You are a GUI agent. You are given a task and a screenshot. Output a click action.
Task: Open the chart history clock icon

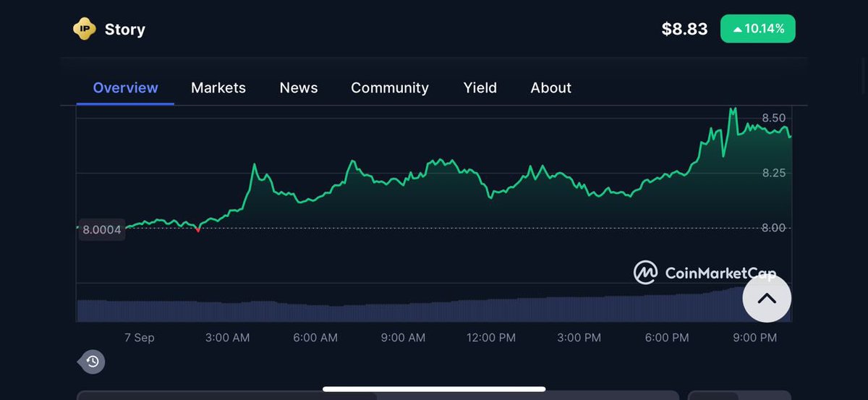[93, 362]
